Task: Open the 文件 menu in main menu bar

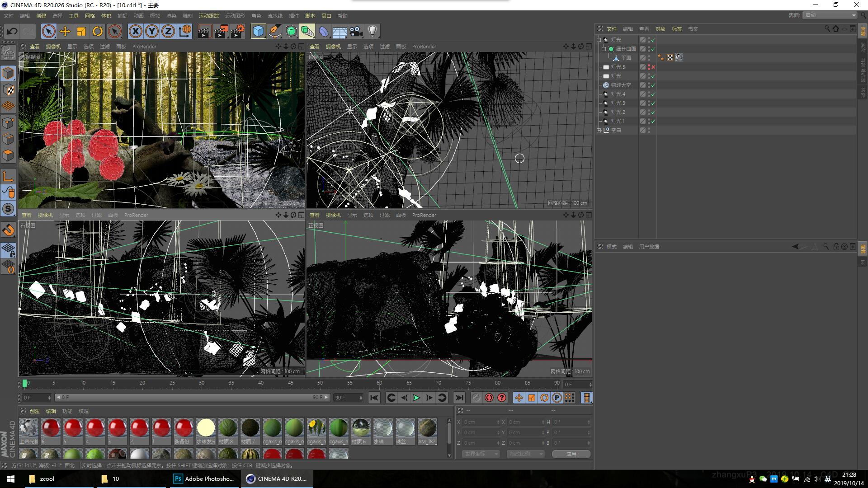Action: (9, 16)
